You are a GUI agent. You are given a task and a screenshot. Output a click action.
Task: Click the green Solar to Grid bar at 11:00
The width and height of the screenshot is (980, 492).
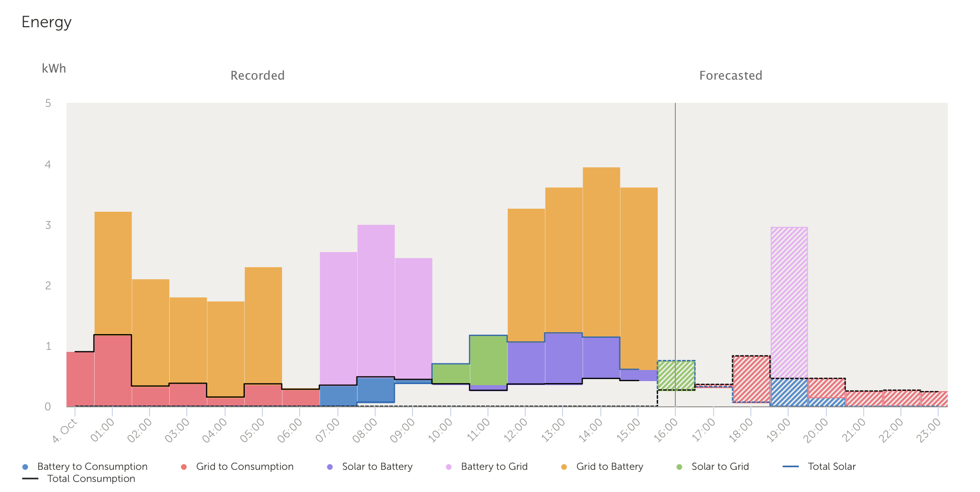tap(488, 360)
